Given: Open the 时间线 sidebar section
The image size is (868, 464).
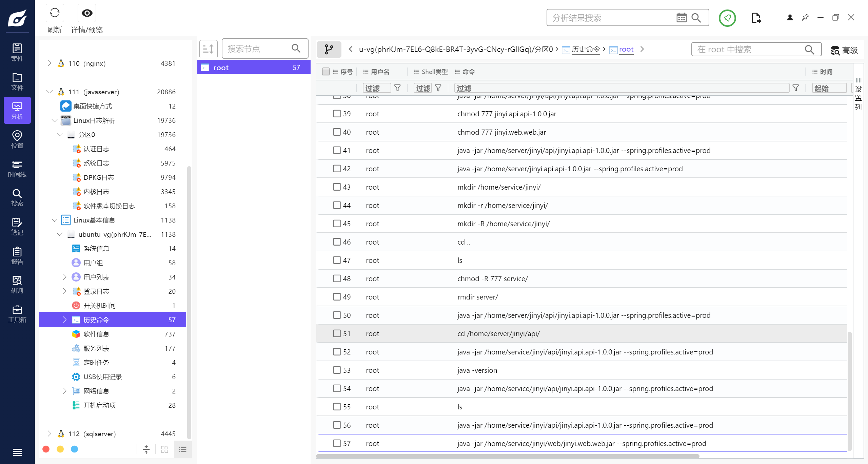Looking at the screenshot, I should tap(17, 169).
